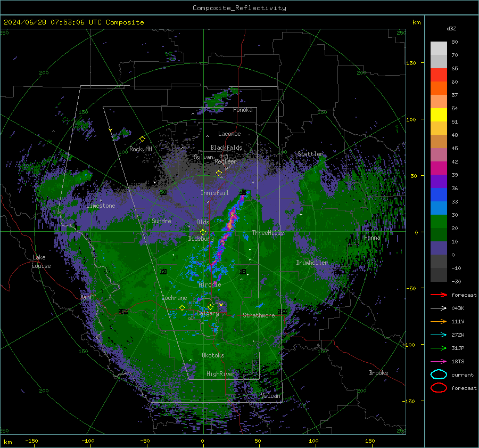Click the yellow diamond marker at Didsbury
Screen dimensions: 479x448
[203, 232]
